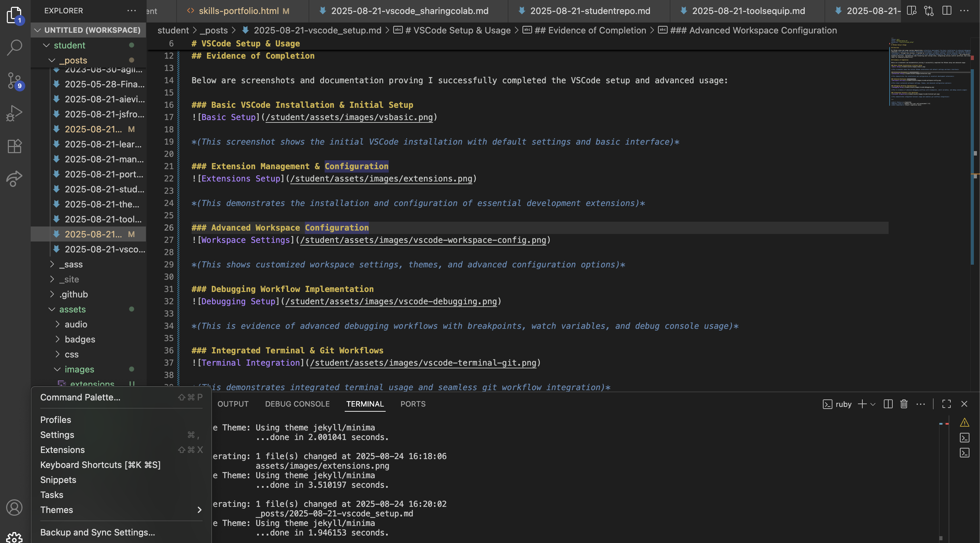Open the skills-portfolio.html tab
Screen dimensions: 980x543
(x=243, y=11)
